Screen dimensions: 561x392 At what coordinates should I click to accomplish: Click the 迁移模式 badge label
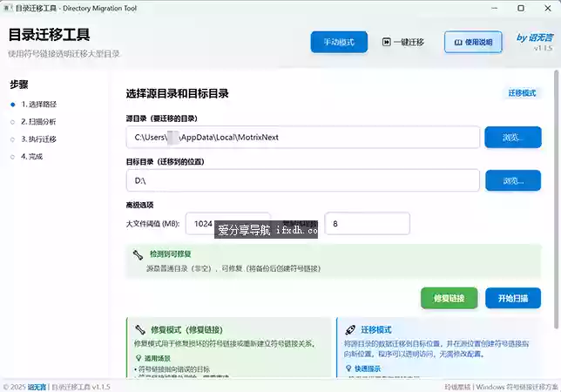pyautogui.click(x=522, y=93)
